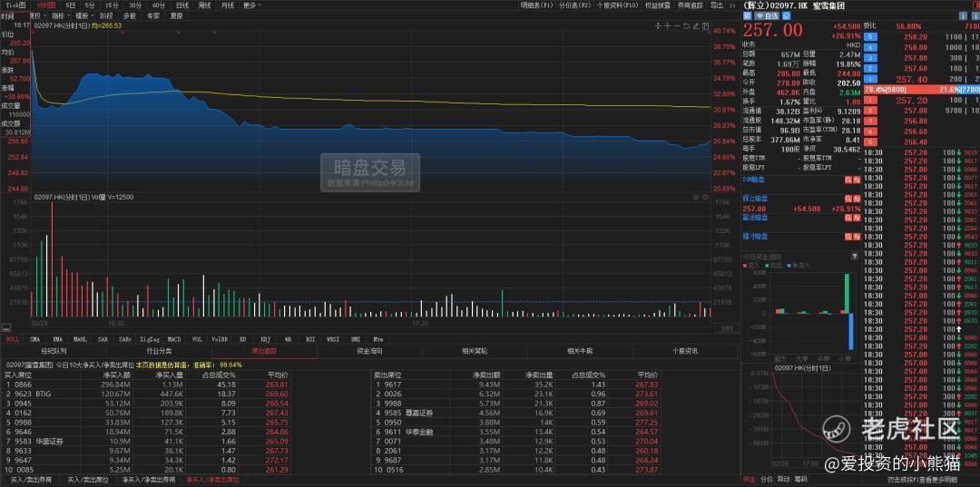
Task: Select the pencil drawing tool icon
Action: pos(696,26)
